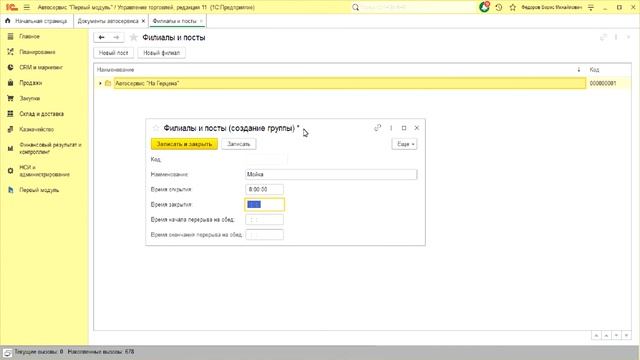Viewport: 640px width, 360px height.
Task: Add Филиалы и посты list to favorites star
Action: [x=133, y=38]
